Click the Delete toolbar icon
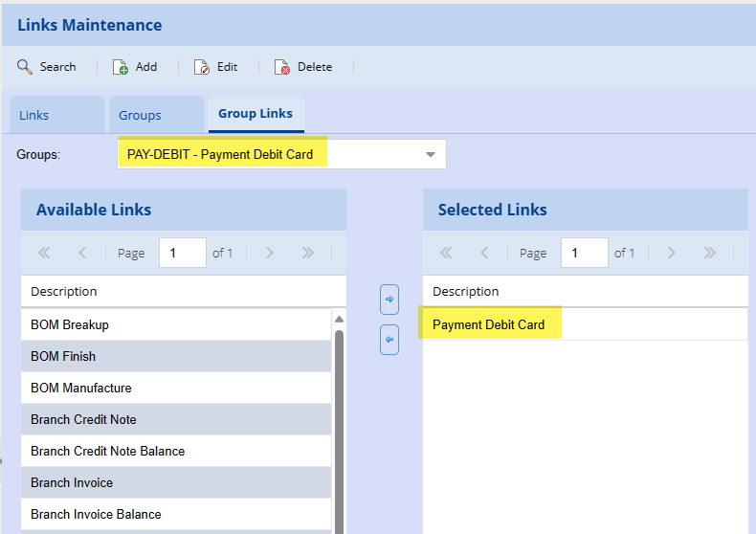 282,67
